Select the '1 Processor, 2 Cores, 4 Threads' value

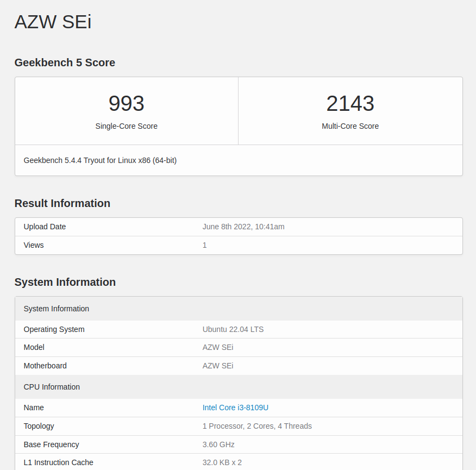click(257, 426)
